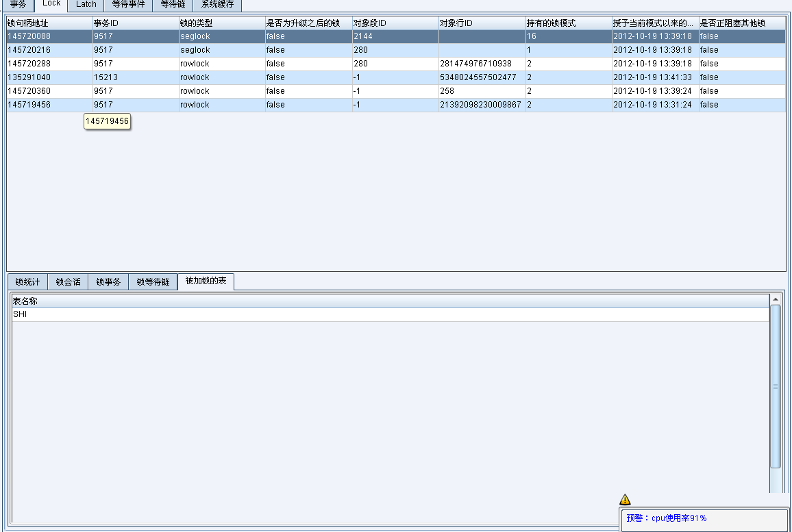Click the cpu使用率91% warning link
The image size is (792, 532).
(x=678, y=518)
